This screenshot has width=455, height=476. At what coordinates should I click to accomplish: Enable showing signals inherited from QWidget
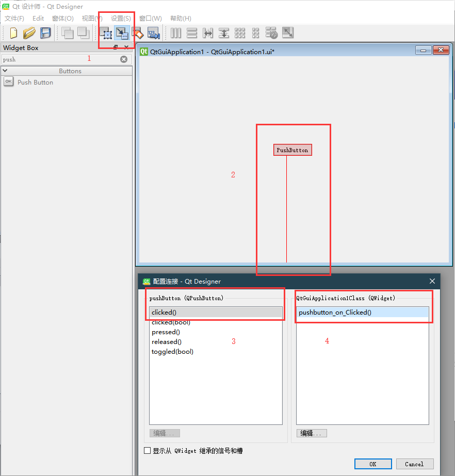tap(147, 450)
